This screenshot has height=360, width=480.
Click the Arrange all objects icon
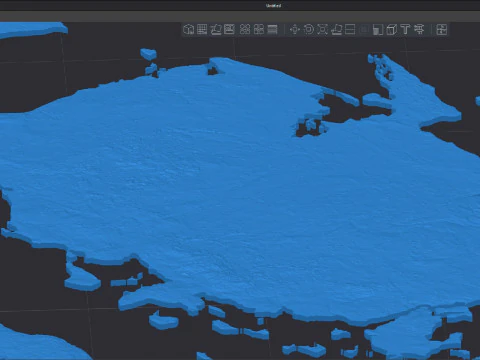pos(229,29)
